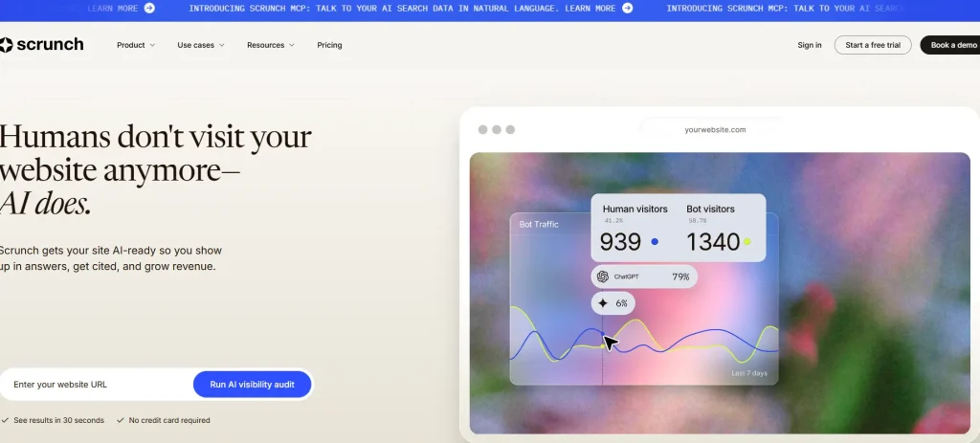The image size is (980, 443).
Task: Click the 939 human visitor count
Action: coord(620,242)
